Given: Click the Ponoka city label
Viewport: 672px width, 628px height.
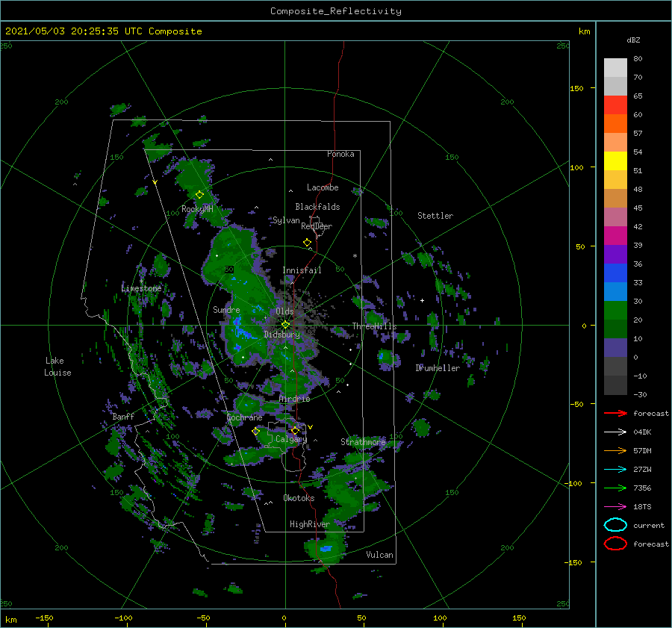Looking at the screenshot, I should [340, 154].
